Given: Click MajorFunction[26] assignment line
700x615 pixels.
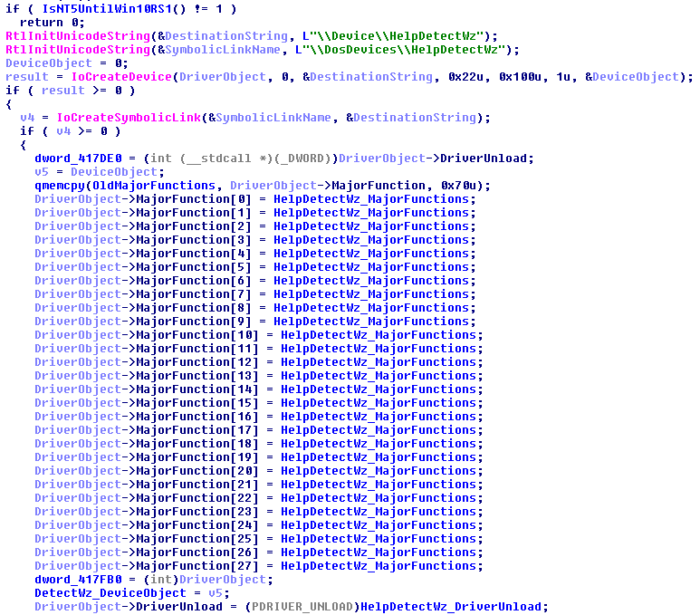Looking at the screenshot, I should (x=259, y=552).
